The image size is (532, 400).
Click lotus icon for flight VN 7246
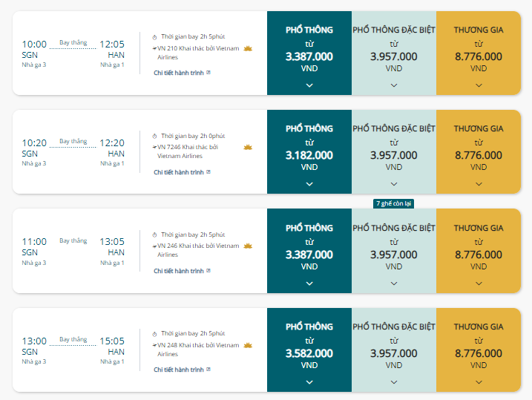(248, 147)
